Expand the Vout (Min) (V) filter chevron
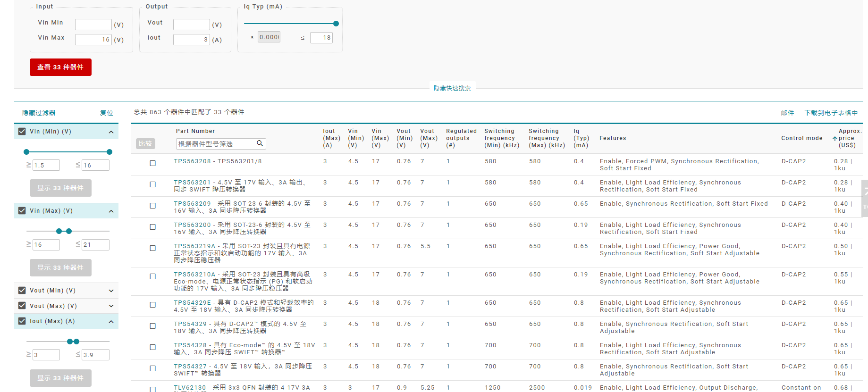Image resolution: width=868 pixels, height=392 pixels. coord(111,291)
